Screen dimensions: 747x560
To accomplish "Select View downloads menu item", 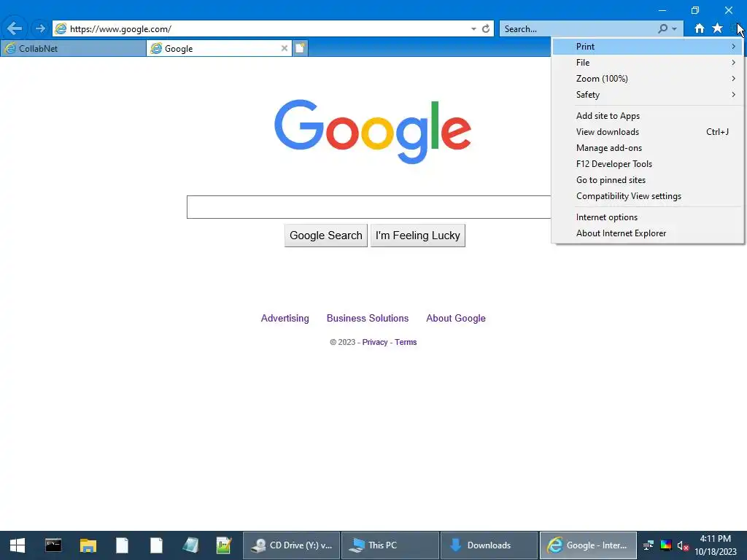I will (x=648, y=132).
